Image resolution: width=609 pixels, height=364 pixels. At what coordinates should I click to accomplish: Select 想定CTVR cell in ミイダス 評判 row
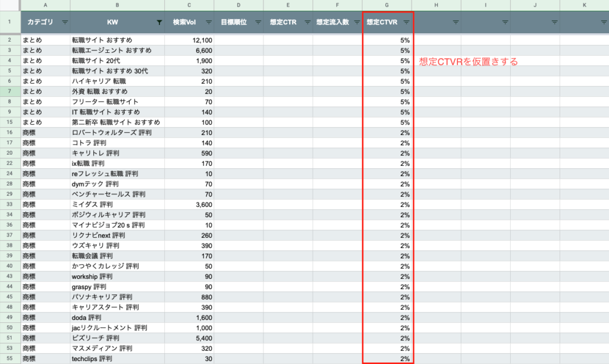pyautogui.click(x=387, y=205)
